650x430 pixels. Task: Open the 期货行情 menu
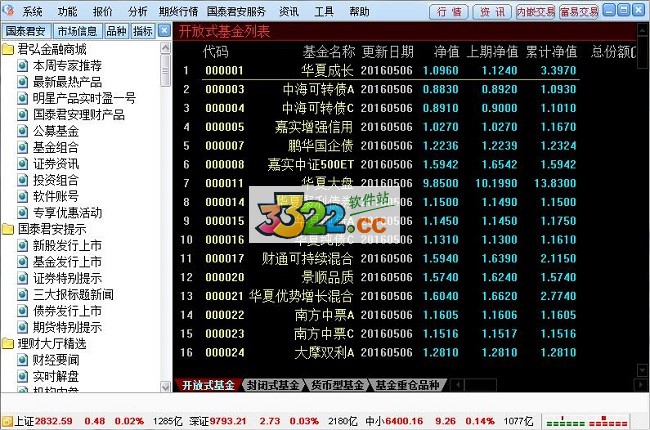(178, 12)
